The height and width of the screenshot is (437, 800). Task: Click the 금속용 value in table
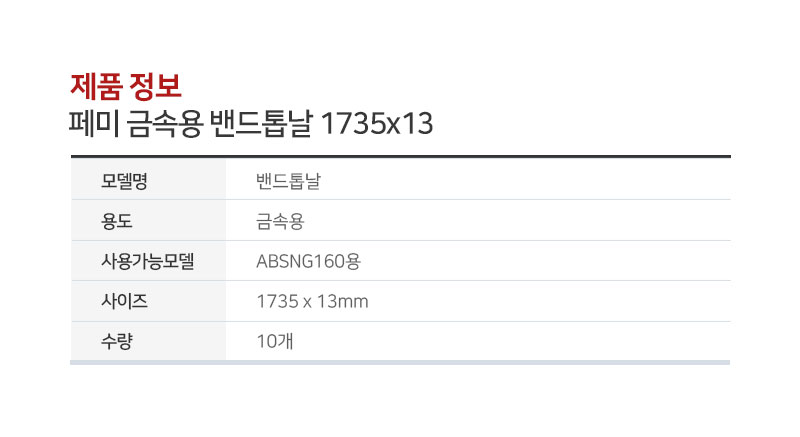[280, 221]
